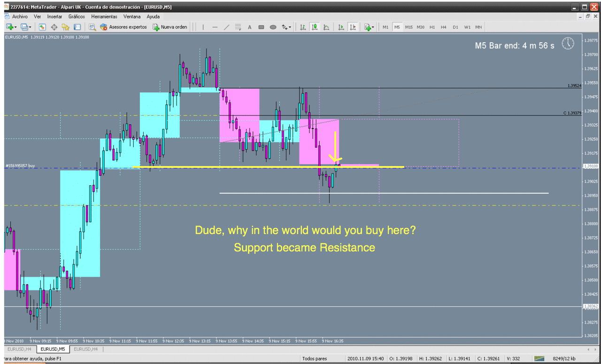Expand the templates dropdown arrow
The height and width of the screenshot is (364, 601).
(373, 27)
